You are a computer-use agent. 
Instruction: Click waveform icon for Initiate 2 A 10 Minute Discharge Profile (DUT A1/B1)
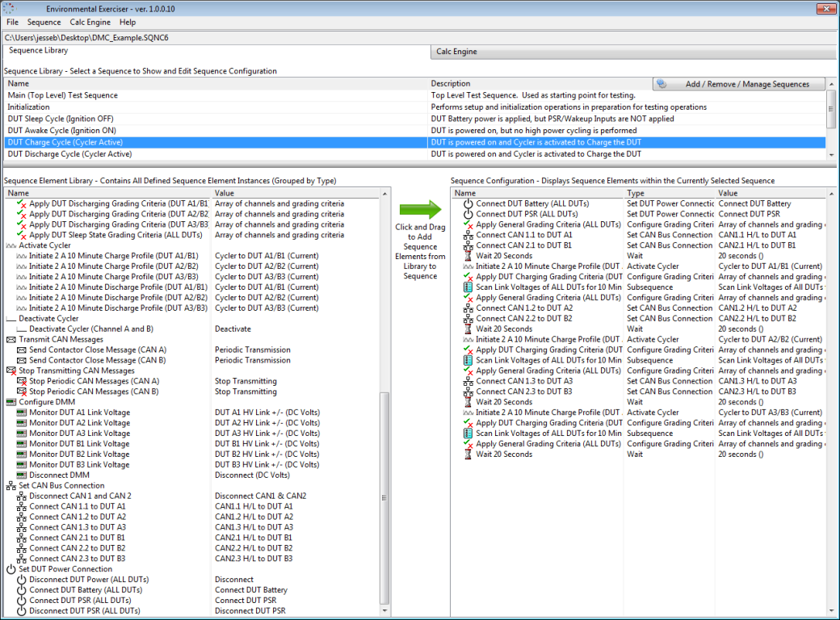coord(22,287)
